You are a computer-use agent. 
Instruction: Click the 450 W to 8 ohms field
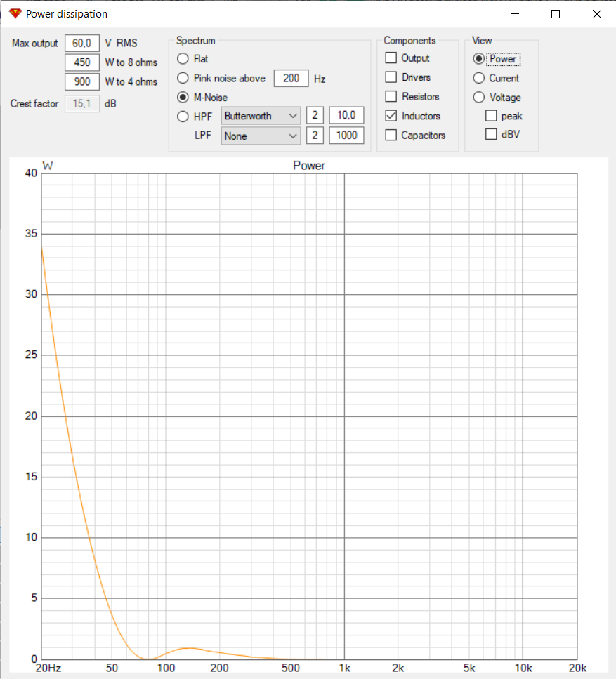(x=82, y=62)
